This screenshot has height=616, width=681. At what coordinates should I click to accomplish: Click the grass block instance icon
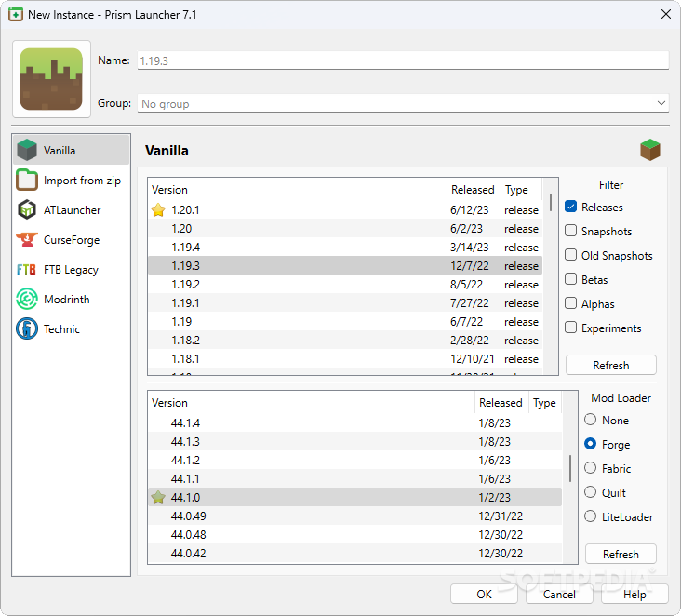[x=51, y=79]
